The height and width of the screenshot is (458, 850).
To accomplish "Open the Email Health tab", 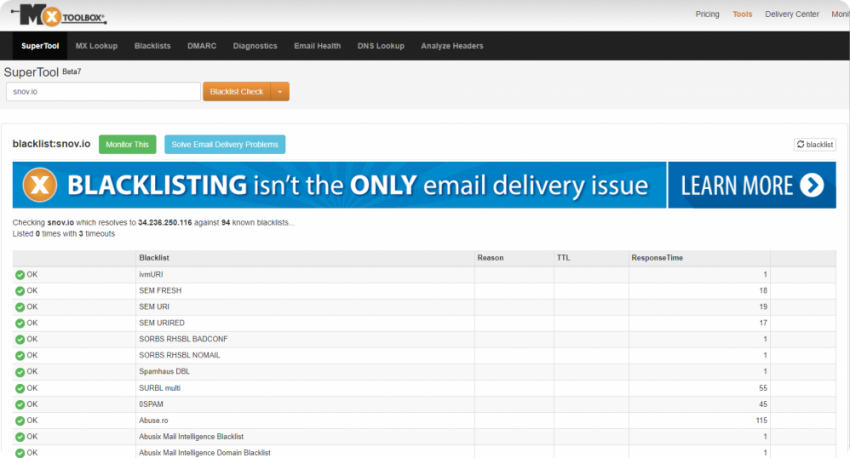I will (317, 46).
